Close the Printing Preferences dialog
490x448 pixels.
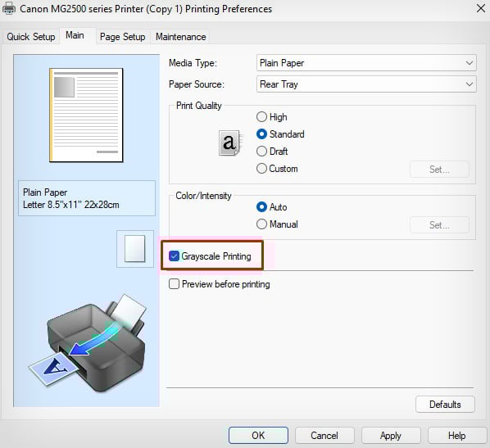(x=481, y=8)
